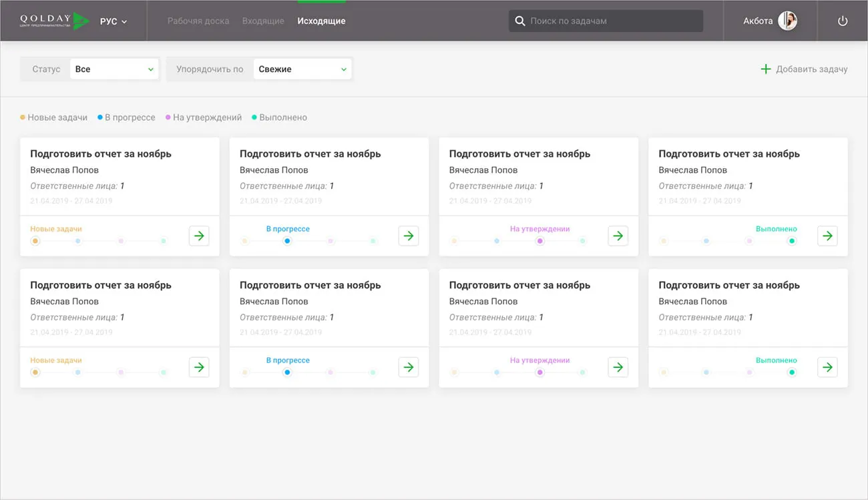Switch to Рабочая доска tab
Screen dimensions: 868x500
198,21
